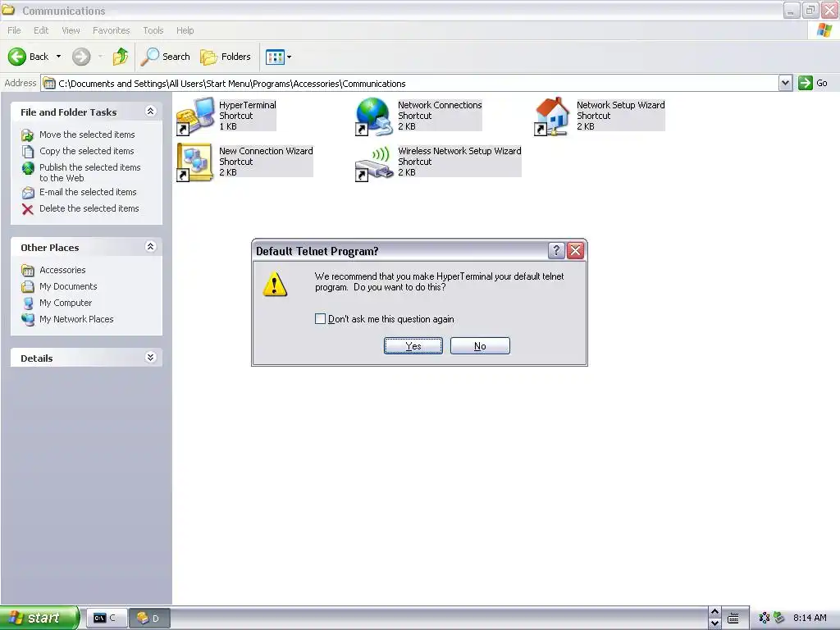Viewport: 840px width, 630px height.
Task: Open the Back button history dropdown arrow
Action: pyautogui.click(x=59, y=57)
